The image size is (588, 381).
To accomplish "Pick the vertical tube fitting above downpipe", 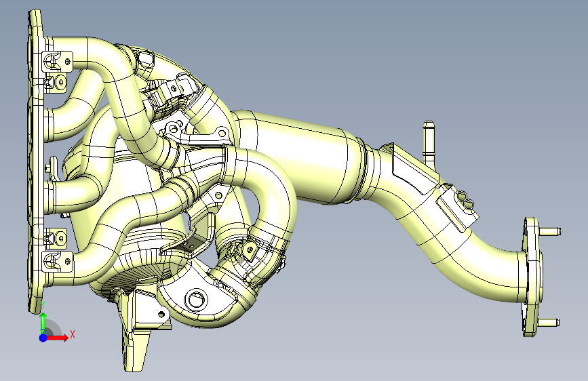I will tap(429, 144).
